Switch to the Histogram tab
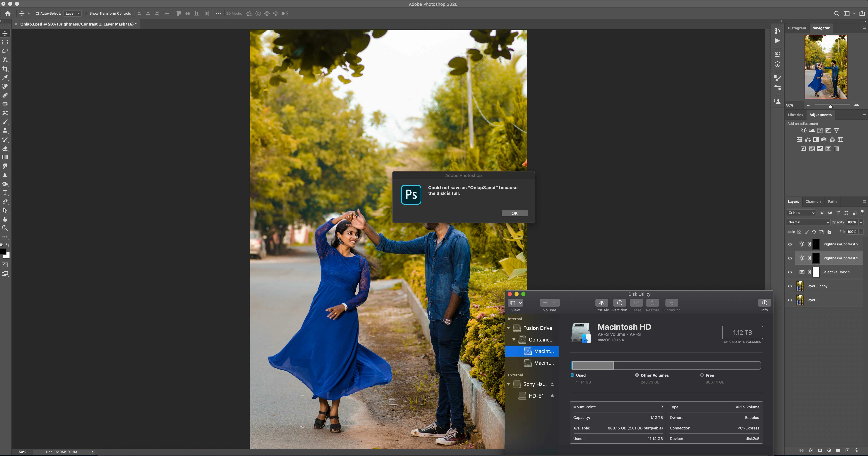Screen dimensions: 868x456 (x=797, y=28)
